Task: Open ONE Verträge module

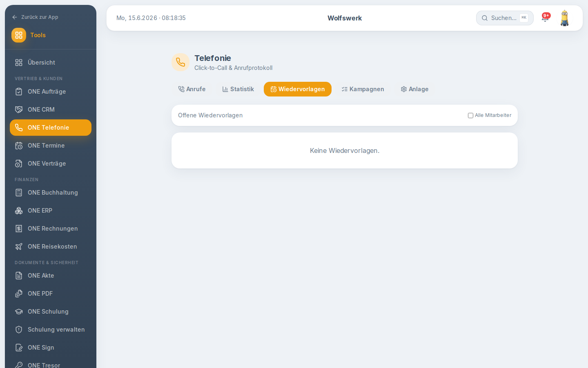Action: [51, 164]
